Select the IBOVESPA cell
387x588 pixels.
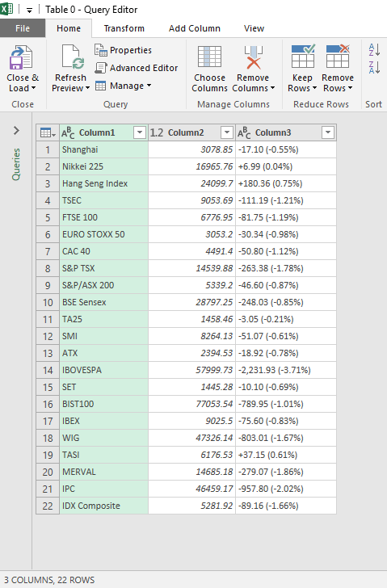pyautogui.click(x=103, y=370)
